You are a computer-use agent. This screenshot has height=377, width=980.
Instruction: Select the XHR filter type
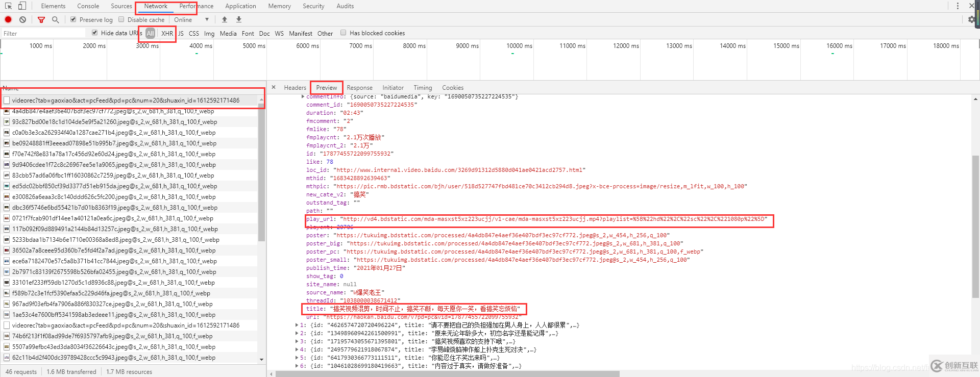click(167, 33)
